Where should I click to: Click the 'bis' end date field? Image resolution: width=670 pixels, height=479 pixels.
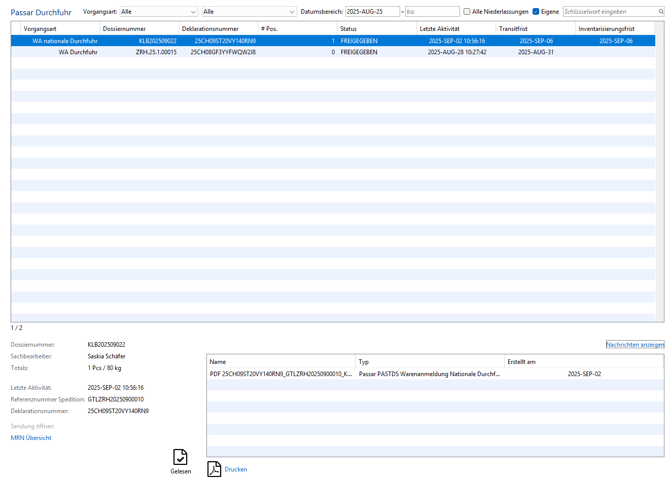432,12
